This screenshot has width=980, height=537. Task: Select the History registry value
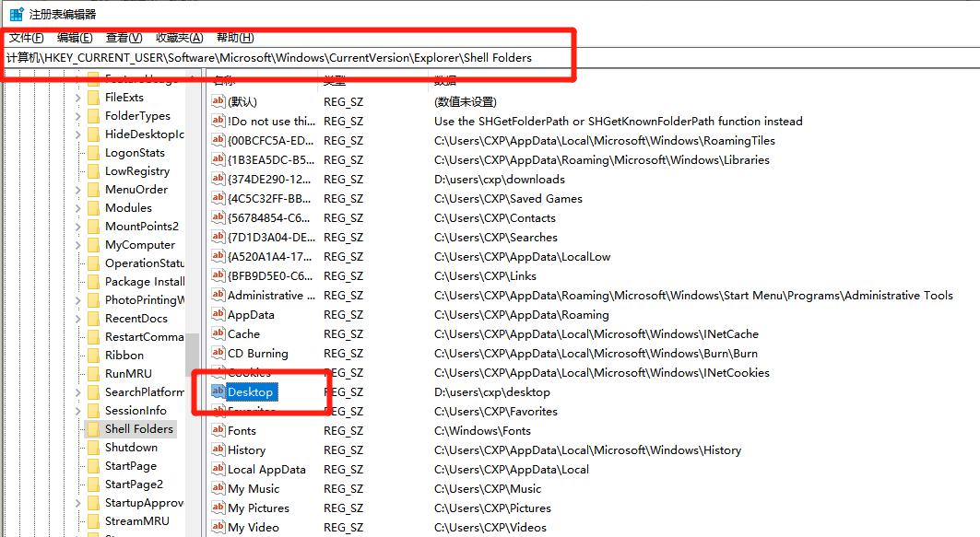tap(245, 449)
